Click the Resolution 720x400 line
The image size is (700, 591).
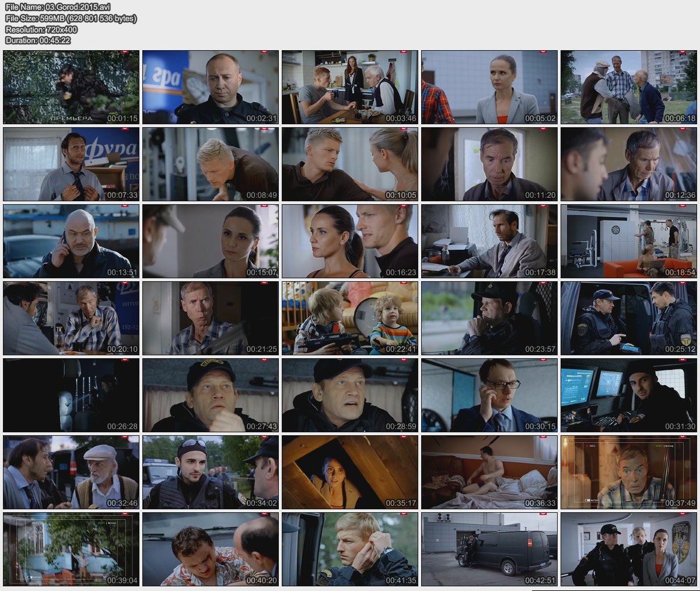[41, 29]
